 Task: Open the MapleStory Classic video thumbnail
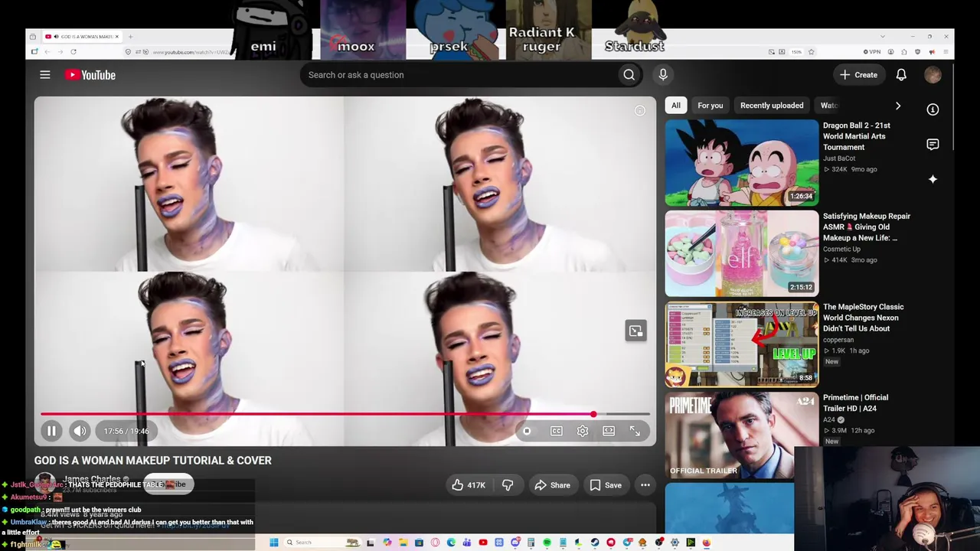pos(741,344)
